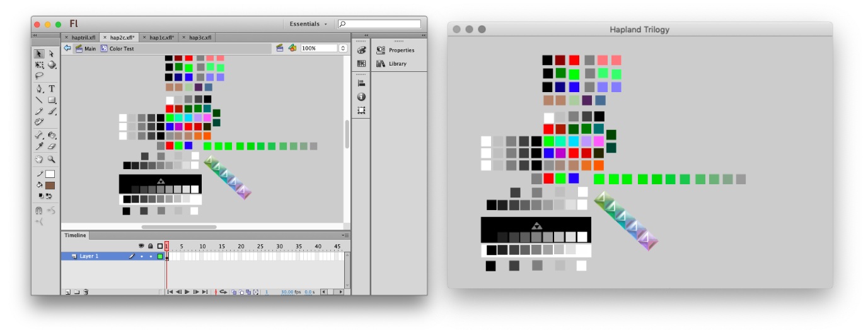Open the Timeline panel options menu
This screenshot has width=868, height=330.
coord(346,235)
